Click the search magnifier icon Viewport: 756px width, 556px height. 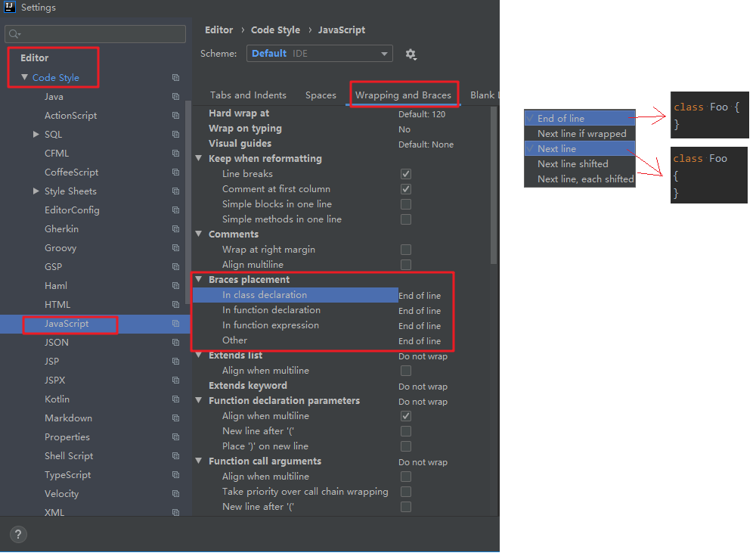14,34
